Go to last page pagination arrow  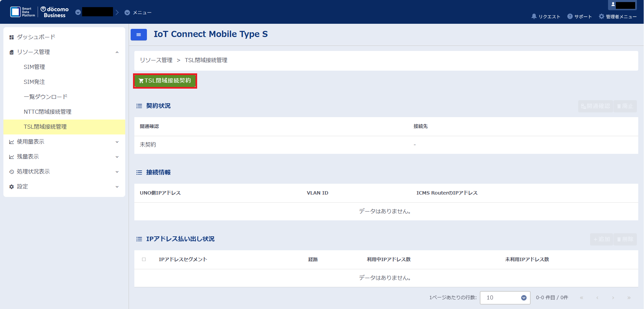click(x=629, y=298)
